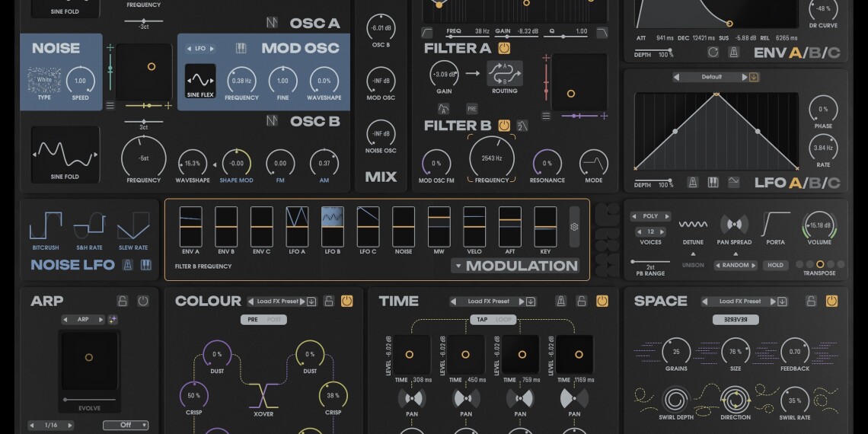
Task: Select the Slew Rate shape icon
Action: (x=133, y=227)
